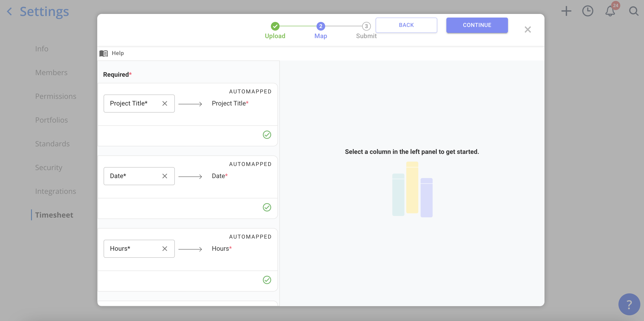
Task: Open the timer clock icon
Action: (x=587, y=11)
